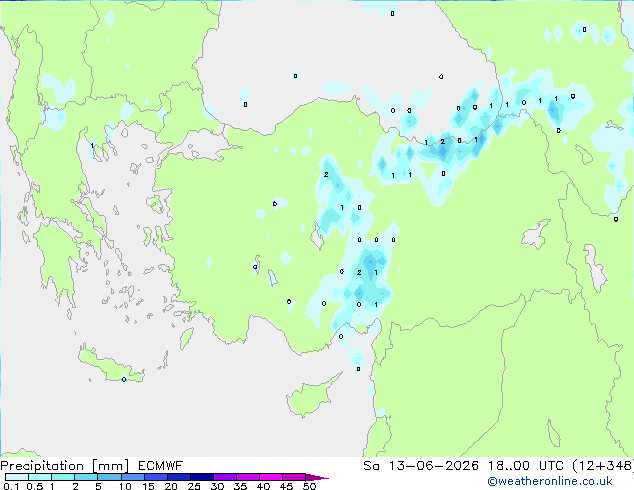Click the over-50 arrow at legend end
Viewport: 634px width, 490px height.
(317, 477)
